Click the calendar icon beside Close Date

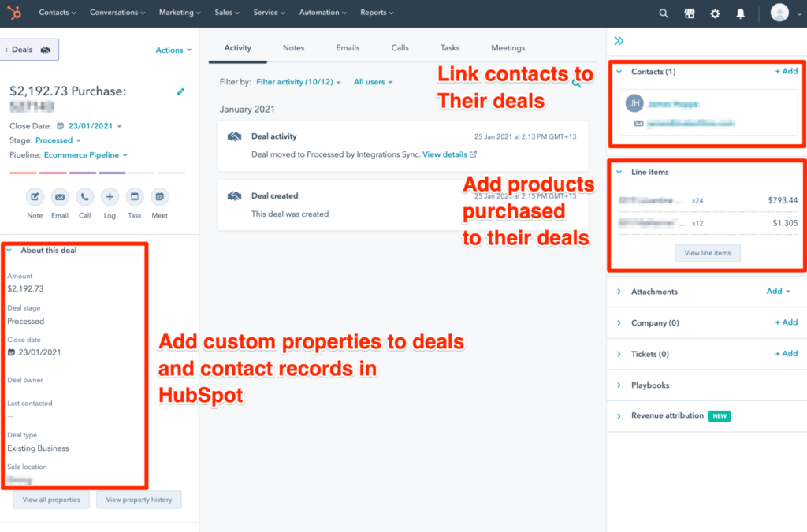(x=60, y=126)
